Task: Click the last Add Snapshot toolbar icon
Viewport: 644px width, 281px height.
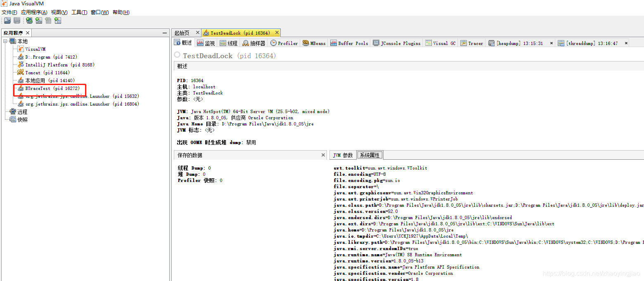Action: click(58, 21)
